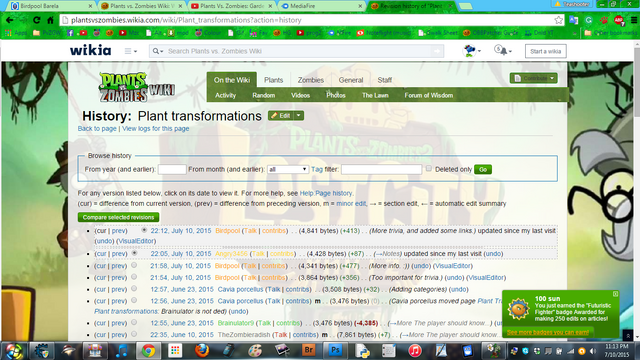Image resolution: width=640 pixels, height=360 pixels.
Task: Open the General nav tab
Action: pos(351,80)
